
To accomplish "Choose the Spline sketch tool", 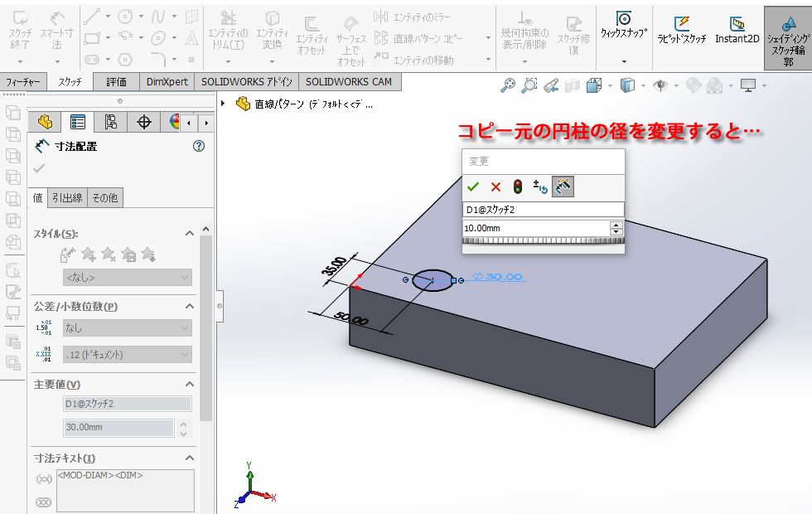I will pyautogui.click(x=158, y=17).
